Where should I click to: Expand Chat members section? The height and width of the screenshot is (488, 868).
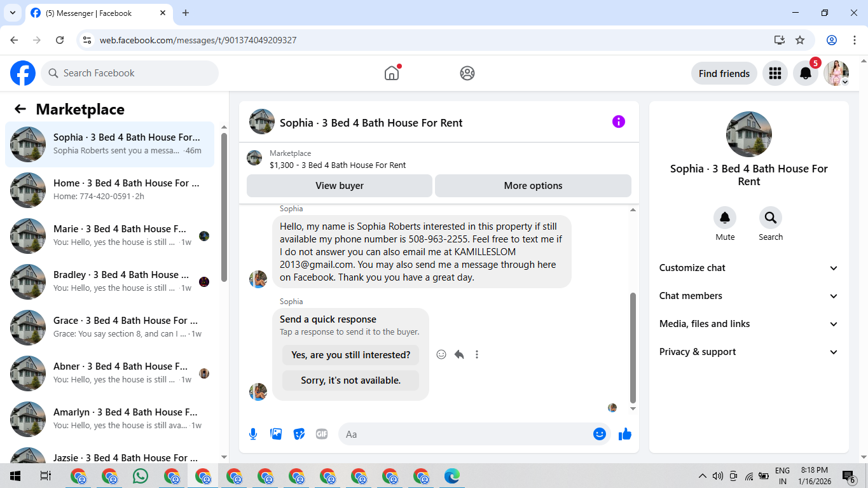pyautogui.click(x=749, y=296)
